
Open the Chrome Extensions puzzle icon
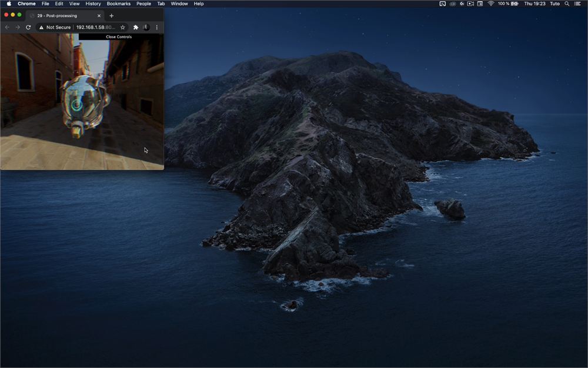pos(136,28)
